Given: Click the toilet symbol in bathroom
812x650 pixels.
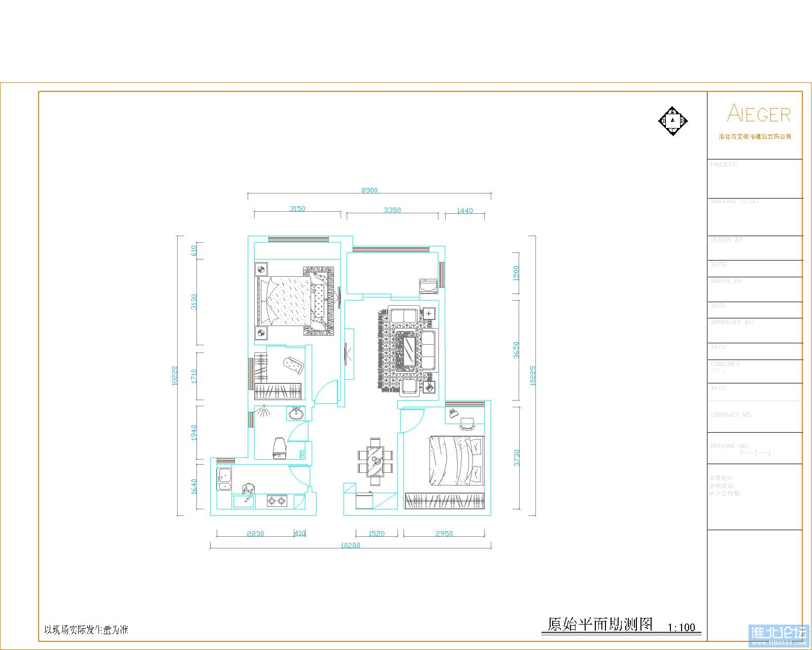Looking at the screenshot, I should pos(279,447).
